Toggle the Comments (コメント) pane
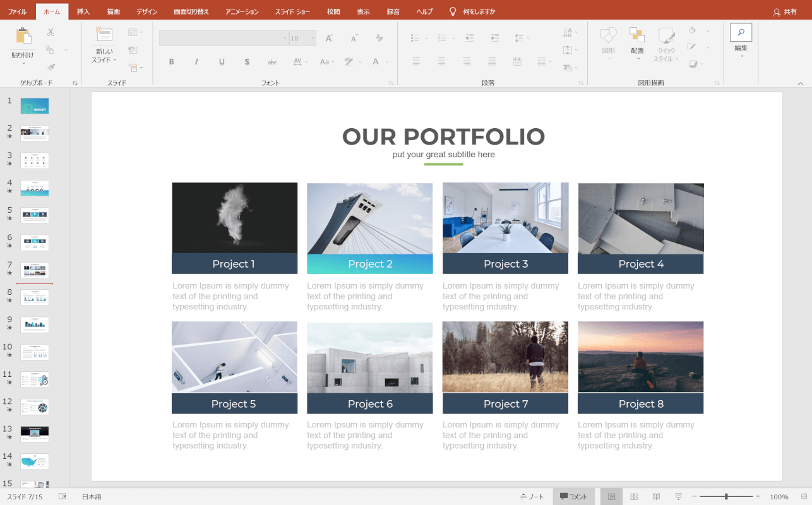812x505 pixels. click(x=574, y=497)
